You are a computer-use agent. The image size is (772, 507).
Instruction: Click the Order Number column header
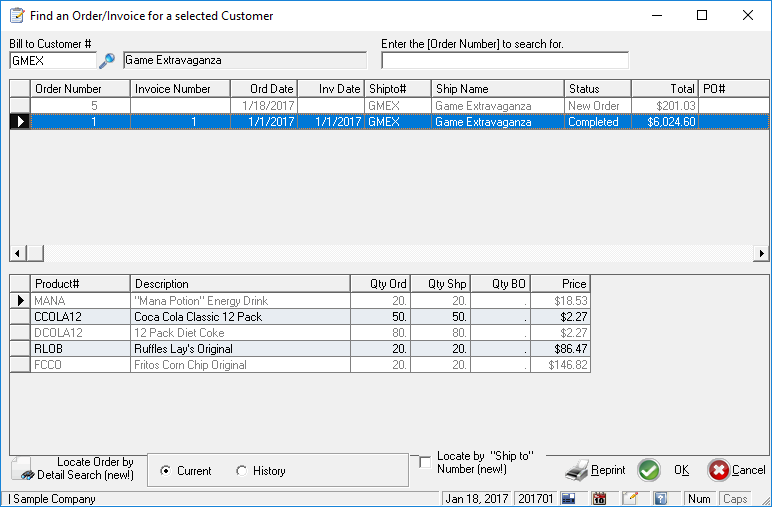click(x=80, y=89)
